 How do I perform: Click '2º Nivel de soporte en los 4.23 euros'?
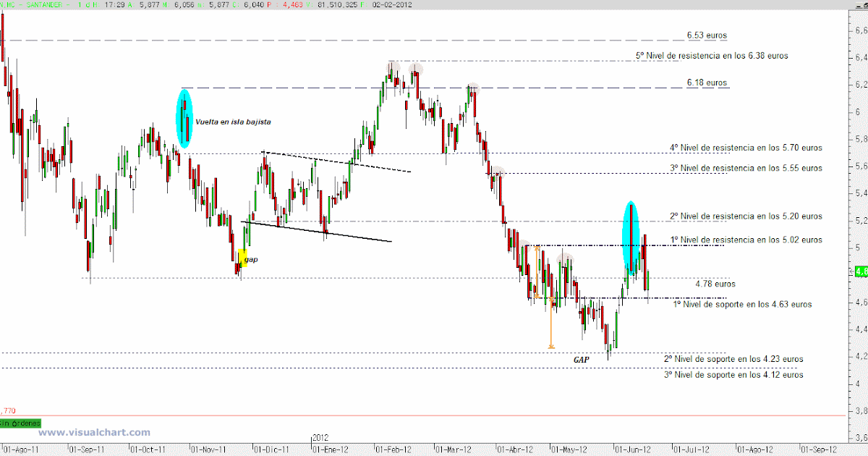pos(733,359)
